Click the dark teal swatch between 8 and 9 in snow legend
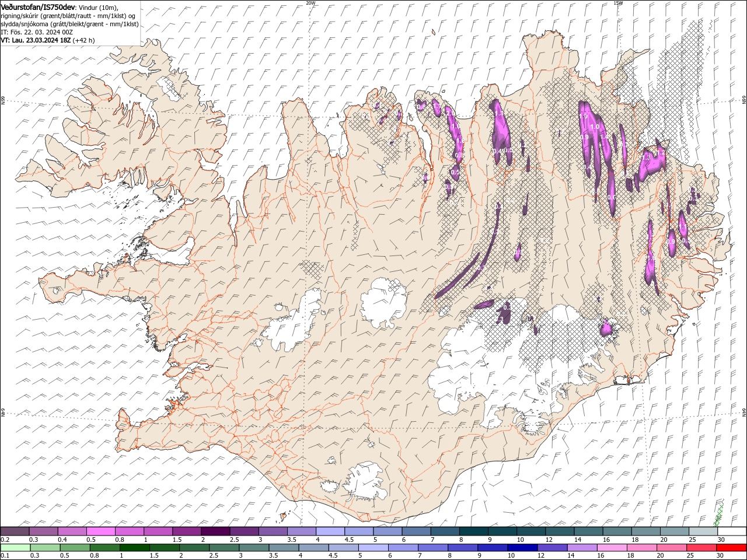This screenshot has height=560, width=747. coord(473,531)
